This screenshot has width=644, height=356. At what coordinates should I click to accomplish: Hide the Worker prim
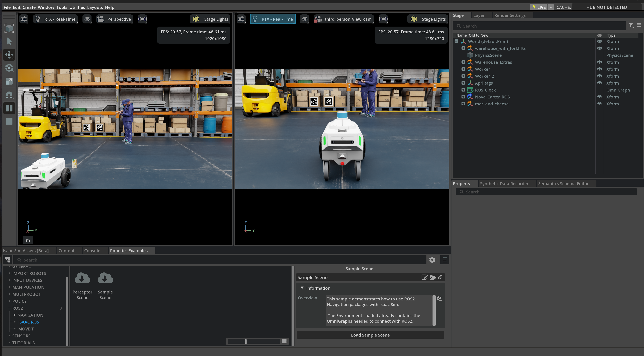pyautogui.click(x=600, y=69)
